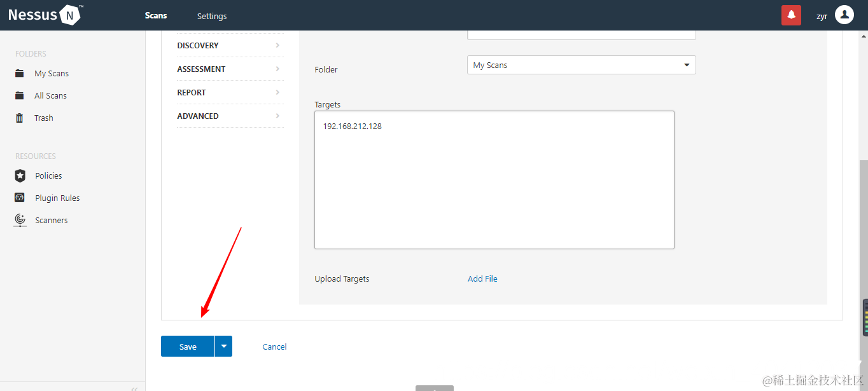
Task: Expand the DISCOVERY section
Action: click(x=230, y=45)
